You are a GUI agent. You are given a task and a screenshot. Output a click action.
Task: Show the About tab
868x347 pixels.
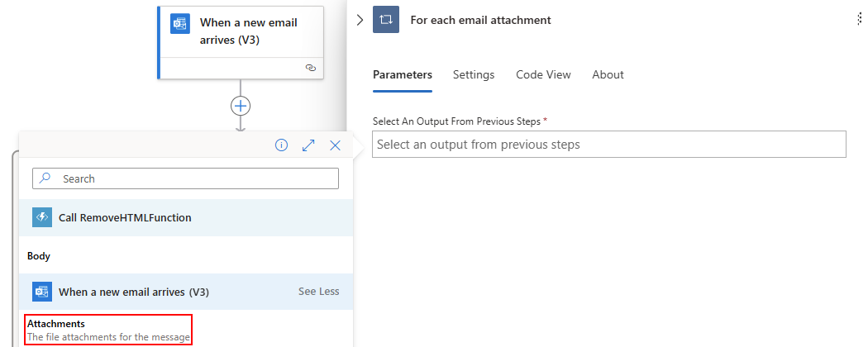coord(608,74)
